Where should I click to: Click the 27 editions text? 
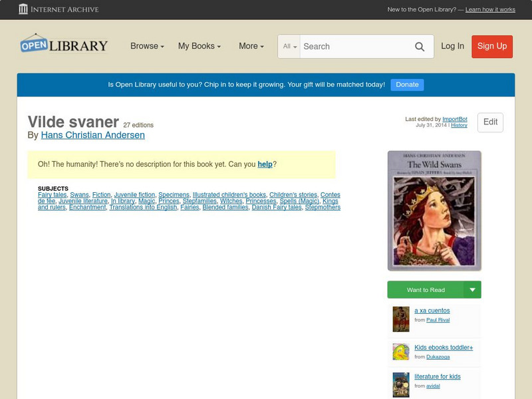tap(138, 125)
